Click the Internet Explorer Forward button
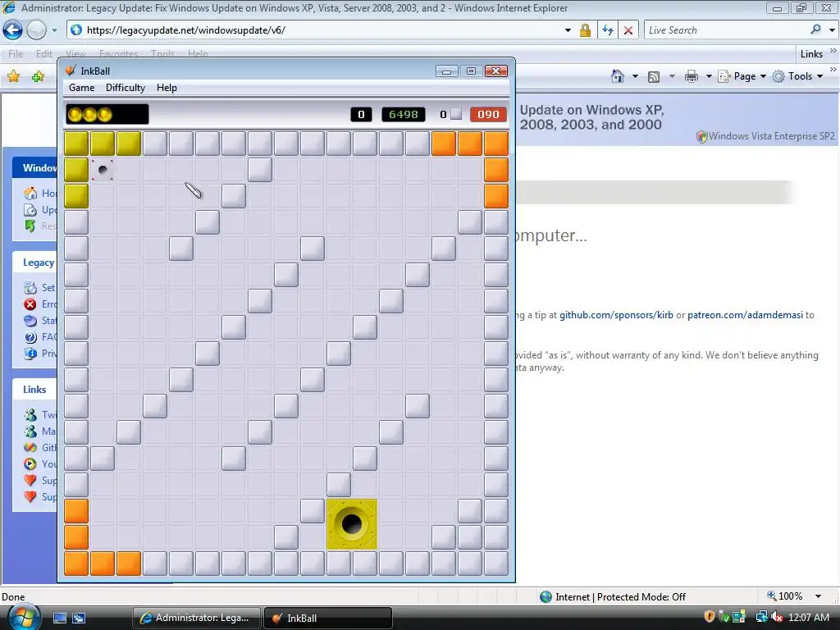 36,30
